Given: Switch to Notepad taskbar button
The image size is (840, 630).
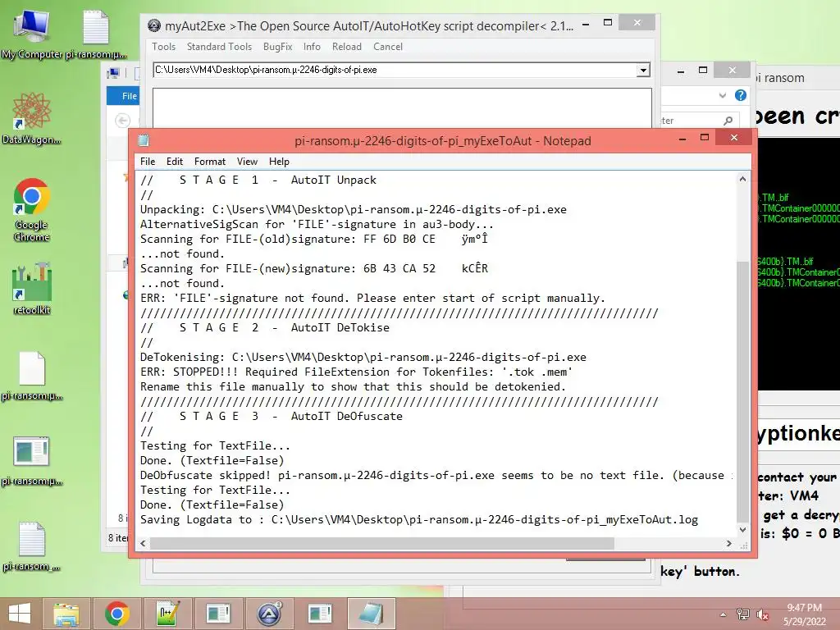Looking at the screenshot, I should point(372,614).
